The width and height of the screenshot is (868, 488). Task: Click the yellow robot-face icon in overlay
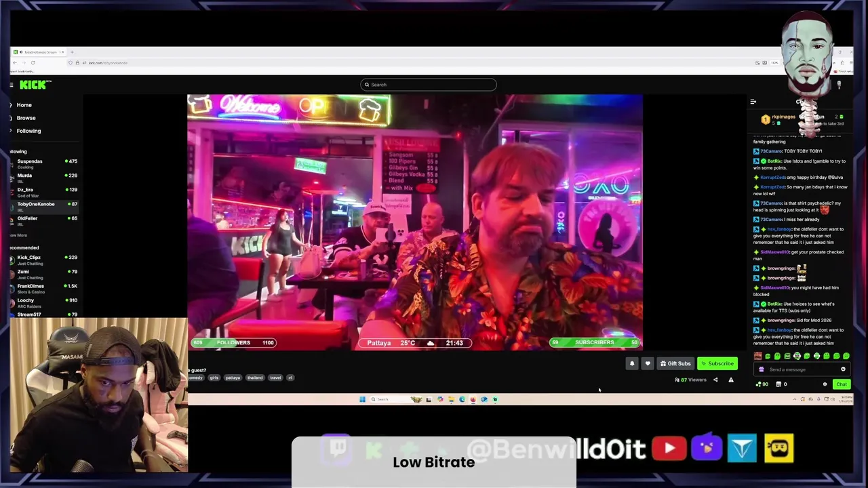[x=778, y=449]
